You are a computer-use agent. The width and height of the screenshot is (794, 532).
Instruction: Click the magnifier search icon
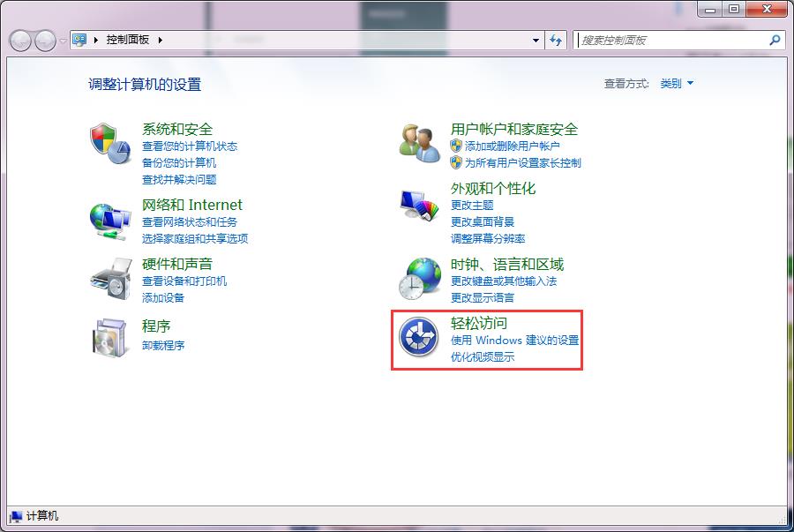(x=775, y=41)
